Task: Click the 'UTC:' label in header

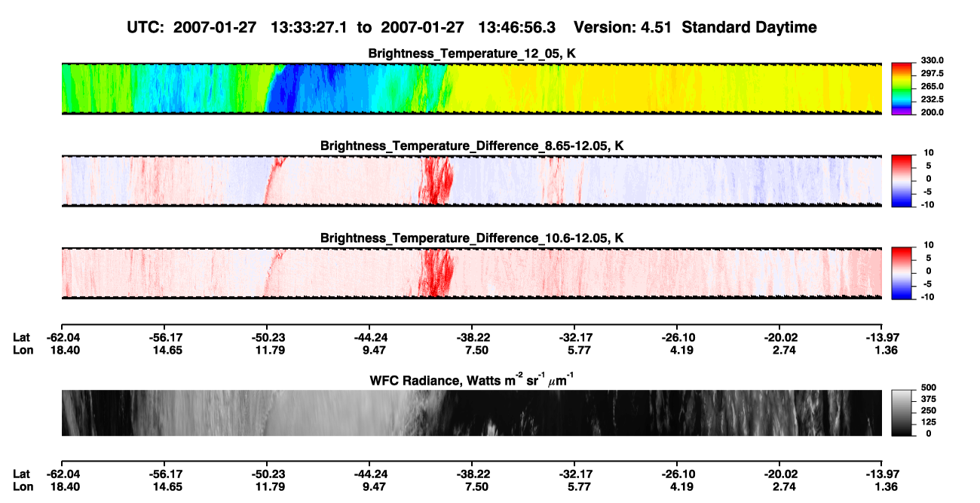Action: coord(145,27)
